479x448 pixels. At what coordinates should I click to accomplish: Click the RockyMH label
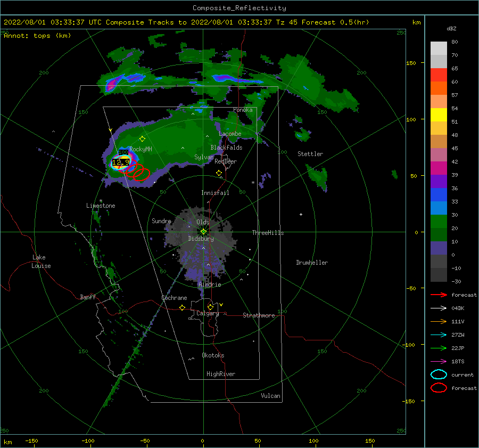pos(141,149)
